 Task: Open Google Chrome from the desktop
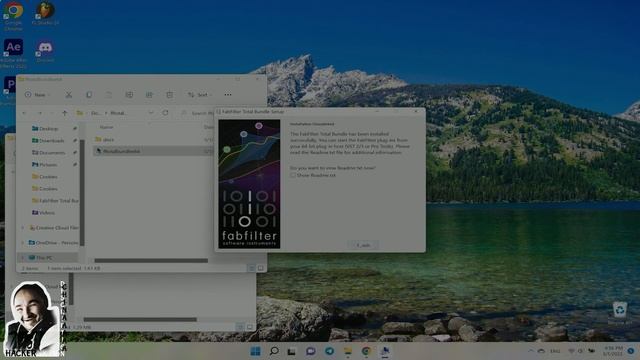click(x=13, y=16)
